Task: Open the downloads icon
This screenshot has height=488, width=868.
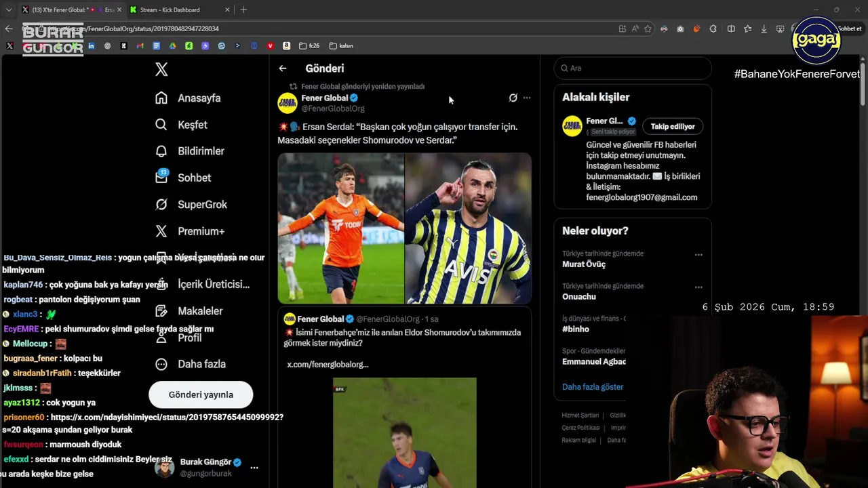Action: coord(764,28)
